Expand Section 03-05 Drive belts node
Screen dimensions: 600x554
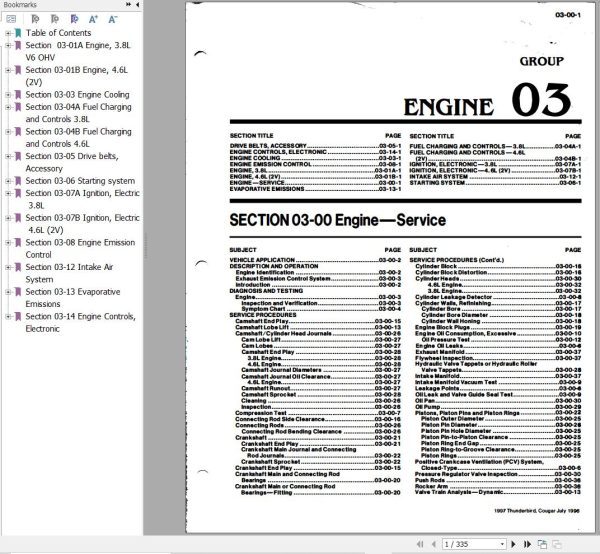(8, 156)
